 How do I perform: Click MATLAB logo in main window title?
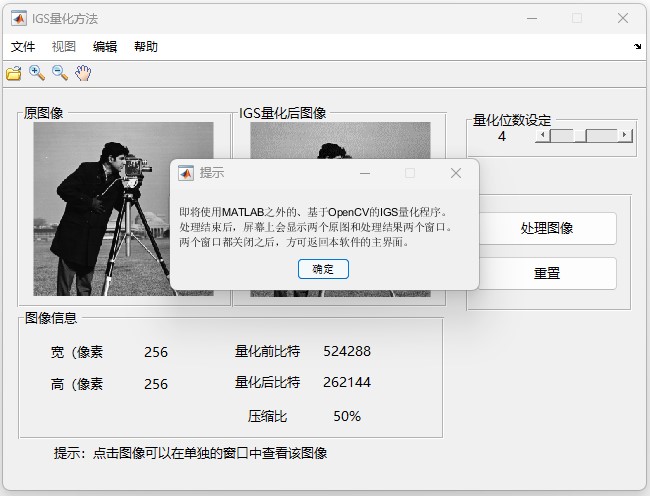19,18
